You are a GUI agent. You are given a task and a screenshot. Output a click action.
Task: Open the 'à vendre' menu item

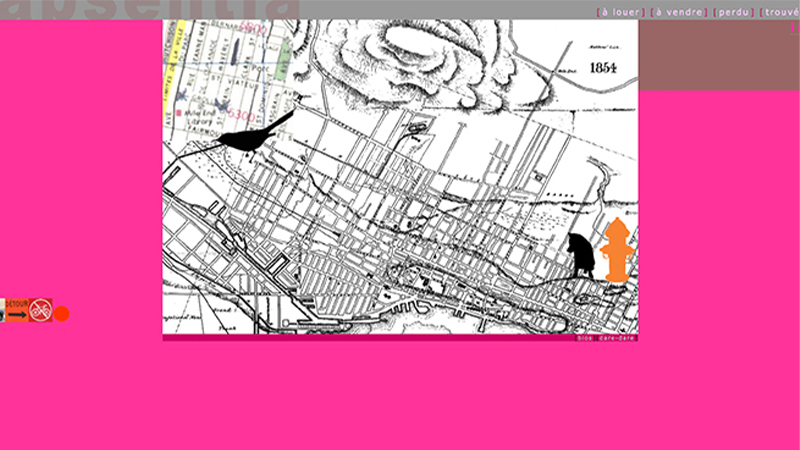[679, 13]
